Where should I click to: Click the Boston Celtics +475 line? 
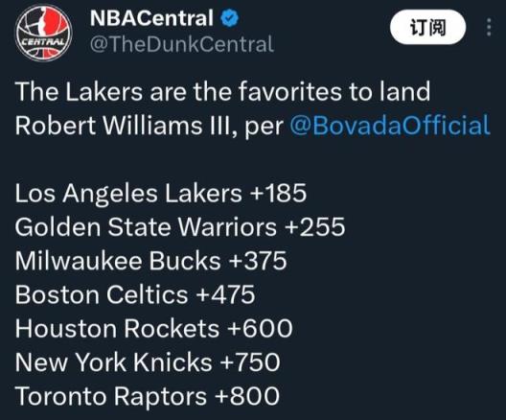coord(135,294)
